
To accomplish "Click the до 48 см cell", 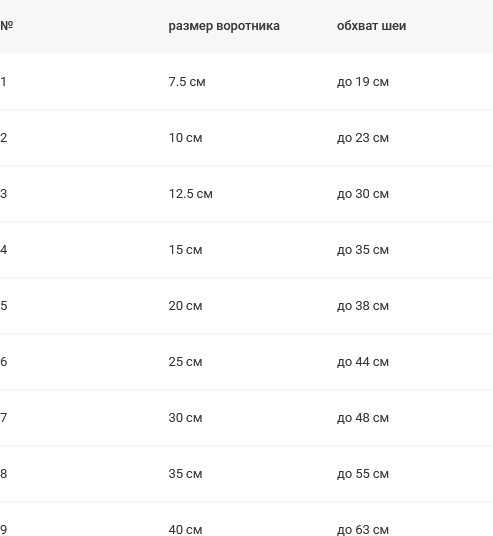I will click(363, 418).
